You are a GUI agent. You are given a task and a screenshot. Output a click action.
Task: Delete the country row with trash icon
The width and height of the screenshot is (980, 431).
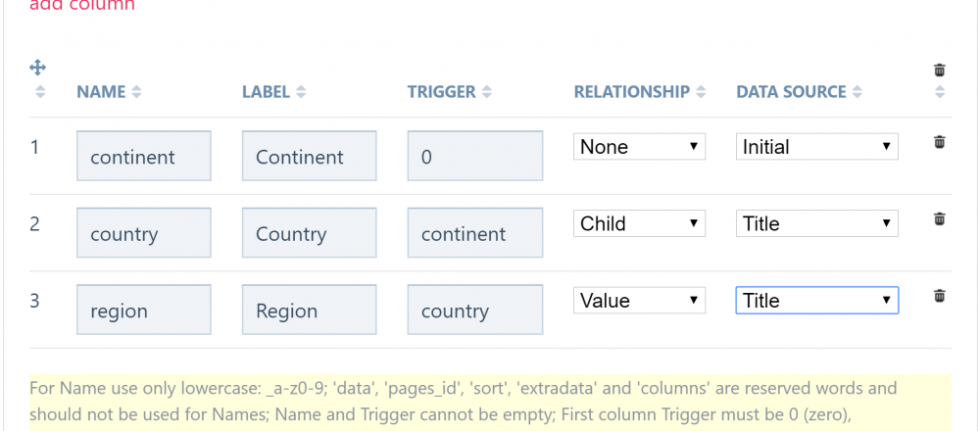[x=940, y=218]
